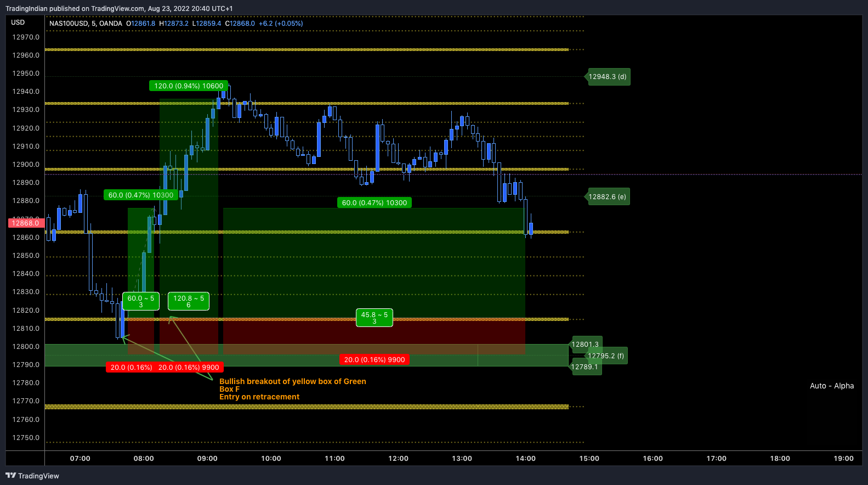Click the +6.2 (+0.05%) change value
Screen dimensions: 868x485
pyautogui.click(x=281, y=24)
